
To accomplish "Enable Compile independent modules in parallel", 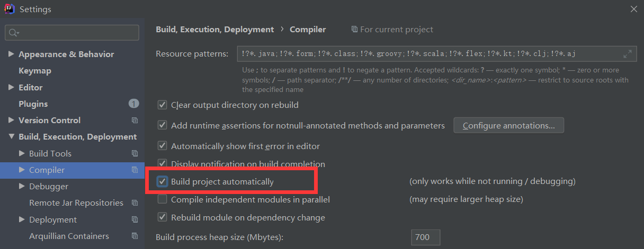I will click(162, 199).
